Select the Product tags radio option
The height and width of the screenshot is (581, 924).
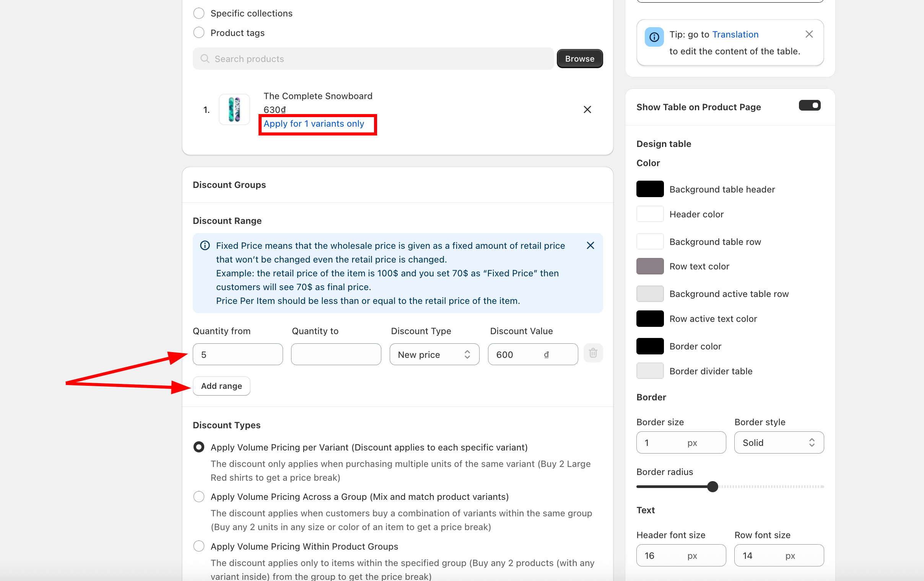pyautogui.click(x=199, y=33)
